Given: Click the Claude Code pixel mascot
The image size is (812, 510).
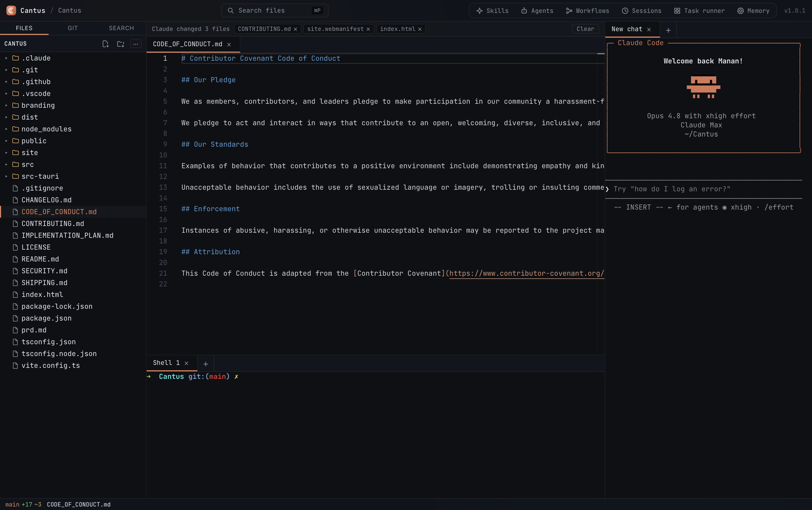Looking at the screenshot, I should click(703, 87).
